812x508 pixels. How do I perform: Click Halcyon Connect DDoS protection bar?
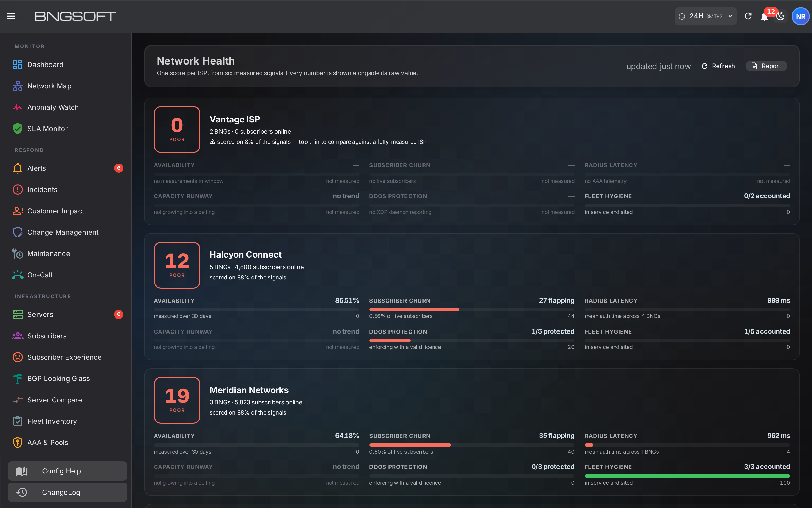(472, 340)
